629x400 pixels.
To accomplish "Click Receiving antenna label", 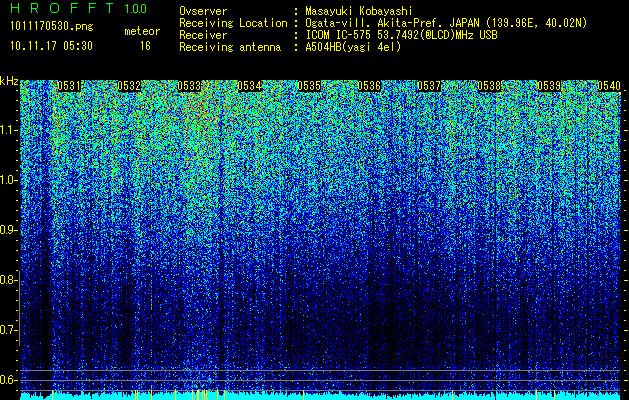I will [x=230, y=47].
